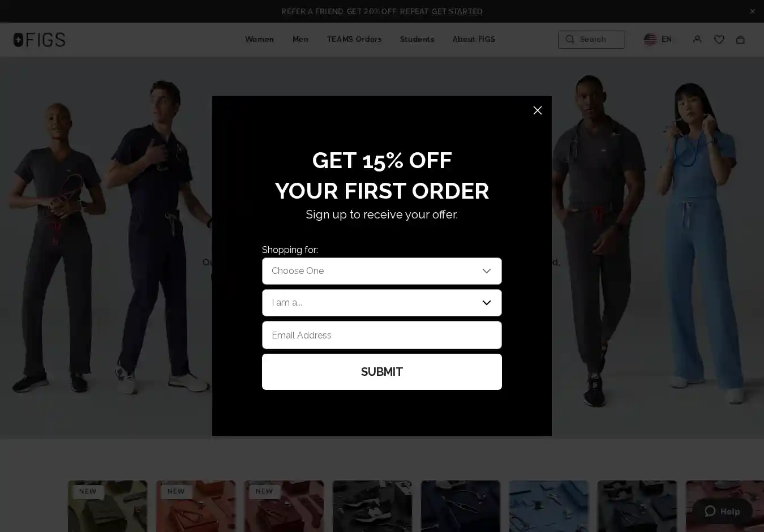Screen dimensions: 764x532
Task: Open the account profile icon
Action: coord(697,39)
